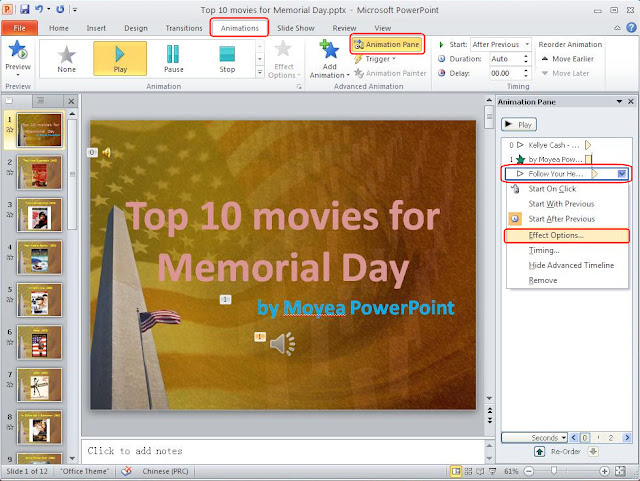
Task: Click Move Later button
Action: click(565, 73)
